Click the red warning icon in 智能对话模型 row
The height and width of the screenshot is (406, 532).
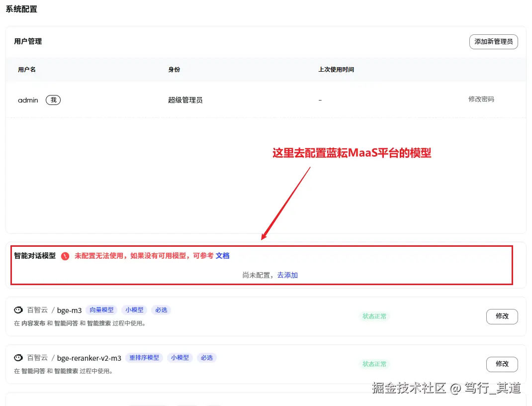click(x=65, y=256)
